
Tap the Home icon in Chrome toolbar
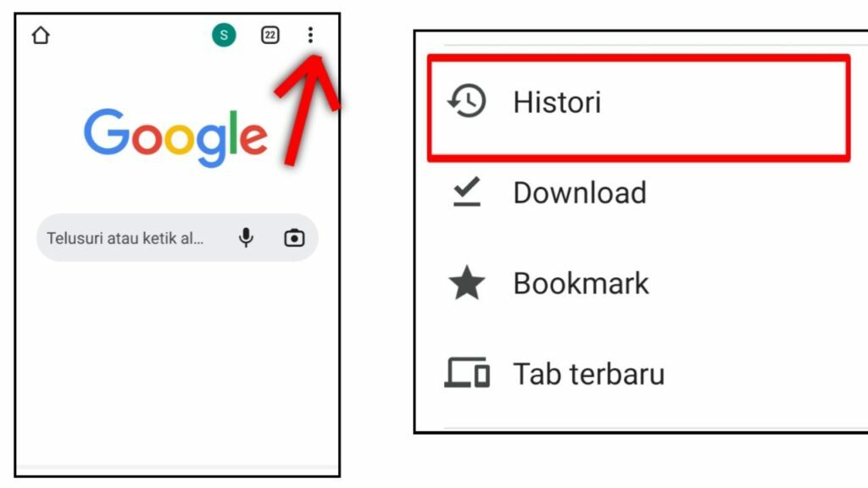click(41, 36)
